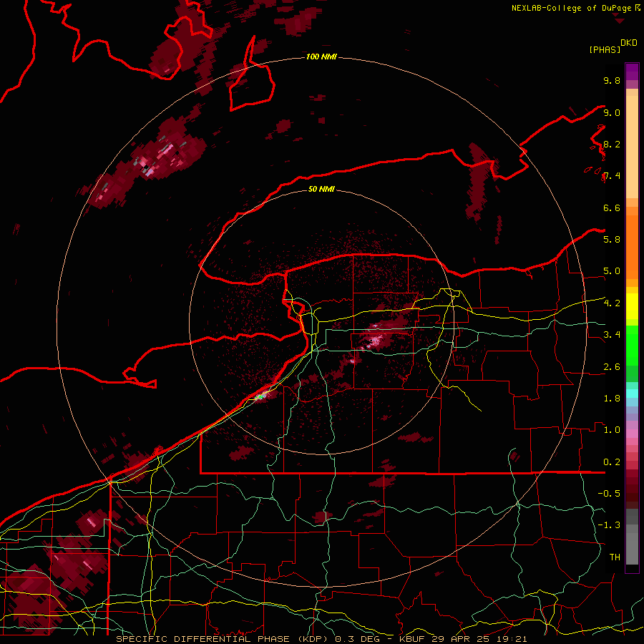Click the NEXLAB-College of DuPage credit text
Screen dimensions: 644x644
(573, 8)
